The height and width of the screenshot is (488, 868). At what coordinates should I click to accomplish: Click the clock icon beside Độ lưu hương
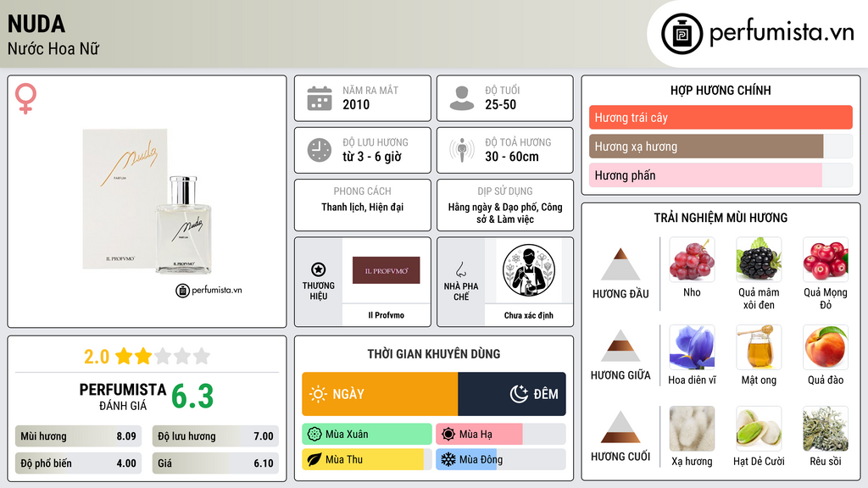point(320,150)
